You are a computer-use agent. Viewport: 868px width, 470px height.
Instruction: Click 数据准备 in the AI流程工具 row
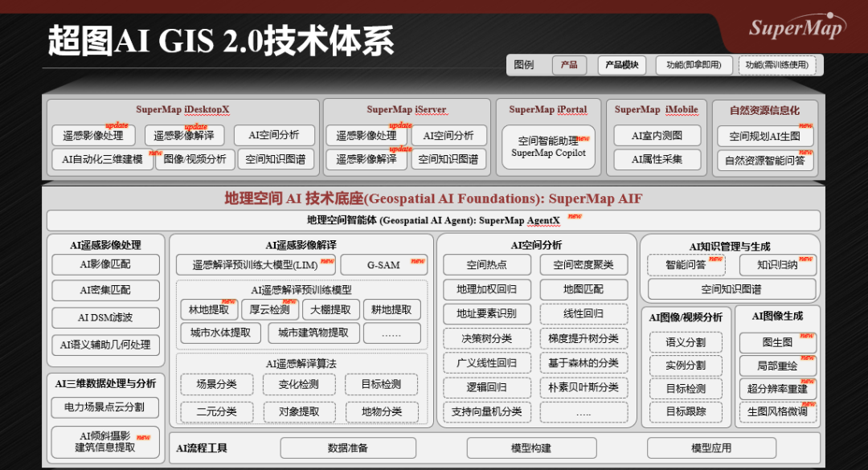(348, 448)
